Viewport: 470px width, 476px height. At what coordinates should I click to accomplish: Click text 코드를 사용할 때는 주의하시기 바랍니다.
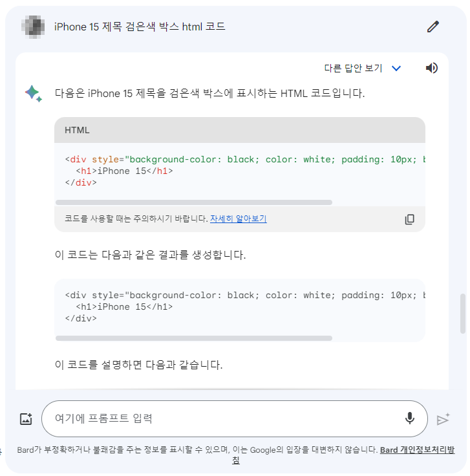(136, 219)
